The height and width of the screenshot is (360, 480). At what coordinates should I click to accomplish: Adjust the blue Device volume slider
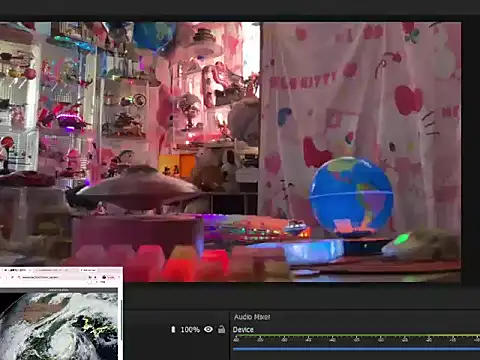coord(356,349)
